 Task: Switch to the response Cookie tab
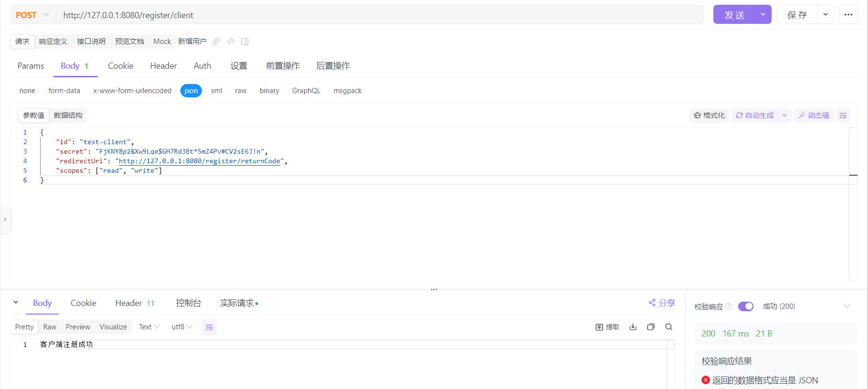pos(84,303)
